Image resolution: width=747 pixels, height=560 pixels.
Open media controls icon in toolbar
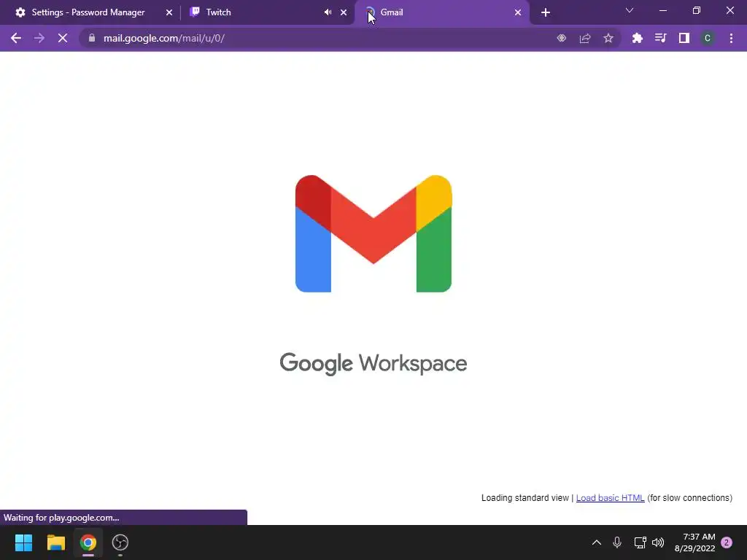click(660, 38)
